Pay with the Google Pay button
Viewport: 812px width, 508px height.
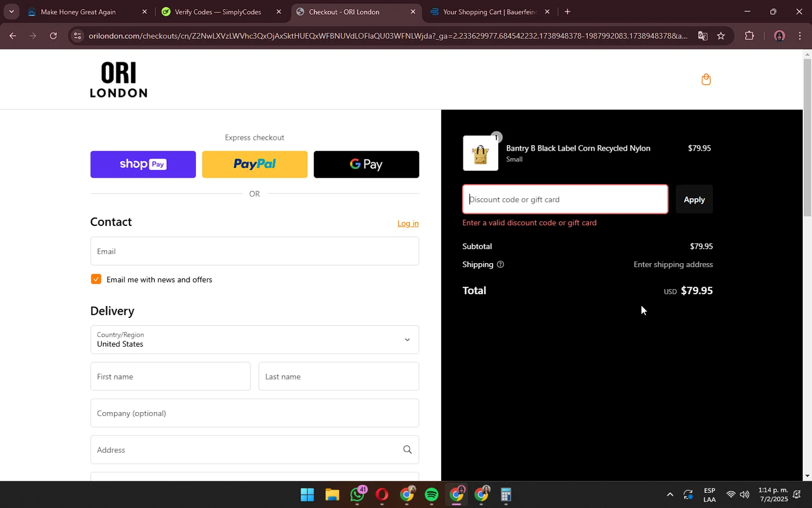click(366, 164)
